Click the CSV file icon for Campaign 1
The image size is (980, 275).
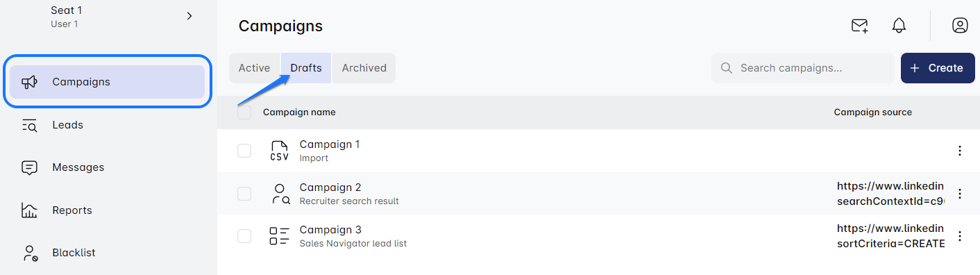tap(279, 151)
